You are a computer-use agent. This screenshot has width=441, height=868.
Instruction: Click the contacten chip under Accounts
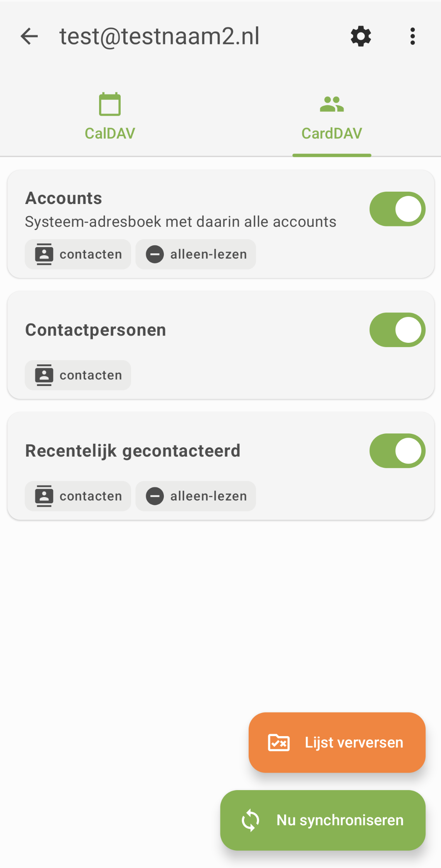click(78, 255)
